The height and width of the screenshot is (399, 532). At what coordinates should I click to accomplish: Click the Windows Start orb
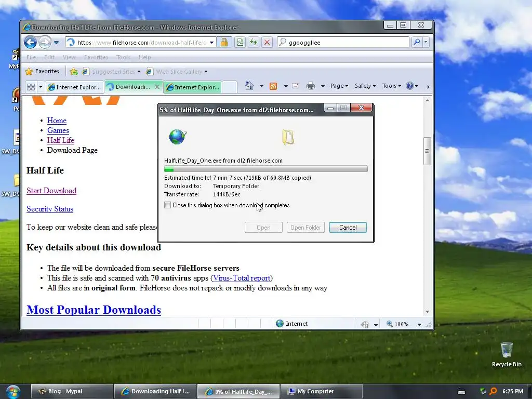point(12,392)
